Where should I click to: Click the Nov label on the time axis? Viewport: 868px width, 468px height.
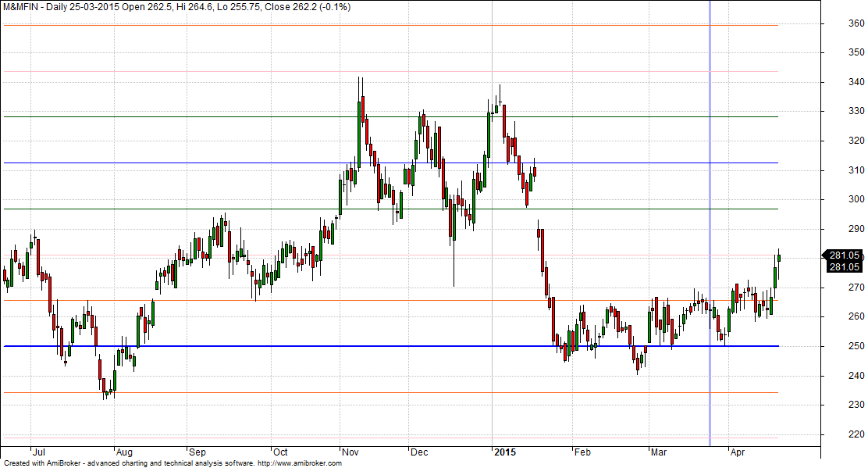(351, 452)
